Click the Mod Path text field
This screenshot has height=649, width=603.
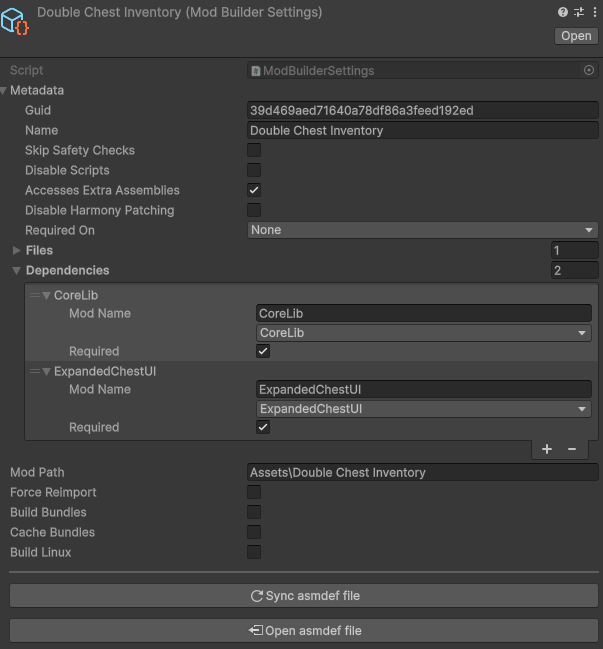pos(423,472)
